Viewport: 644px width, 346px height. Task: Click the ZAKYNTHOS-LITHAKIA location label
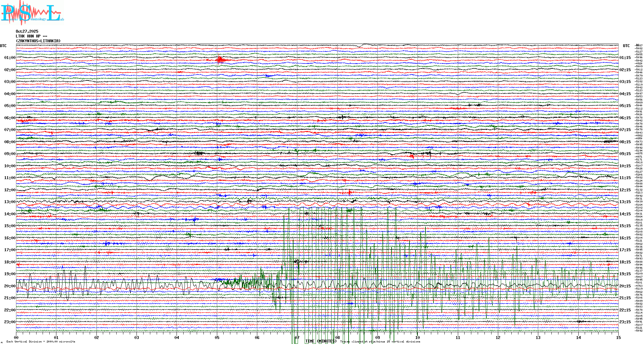point(38,41)
